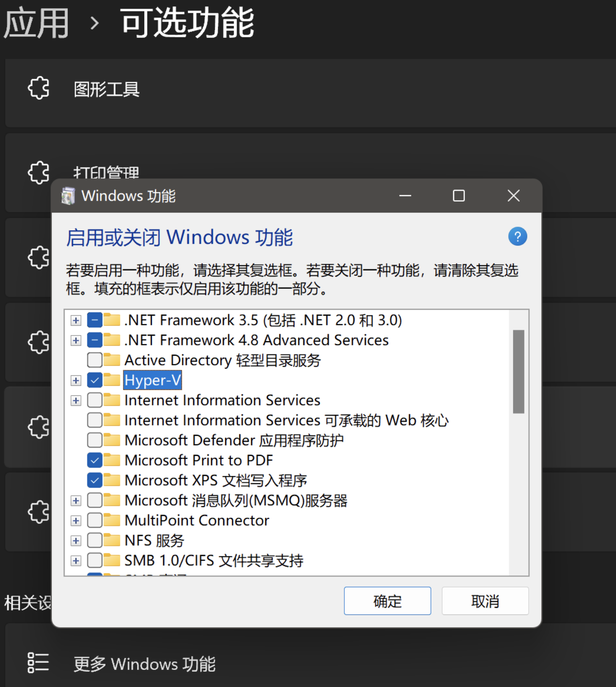Click folder icon of Active Directory 轻型目录服务

pyautogui.click(x=112, y=360)
